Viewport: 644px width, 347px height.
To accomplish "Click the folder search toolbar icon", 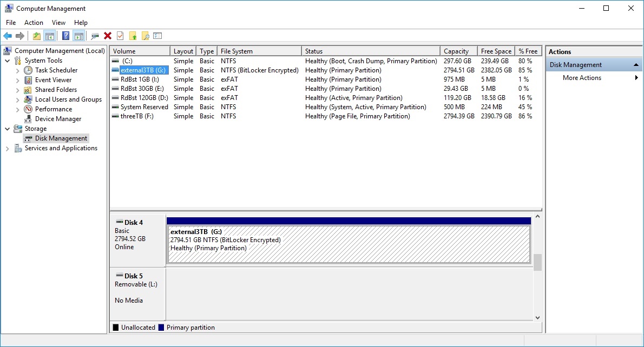I will 145,36.
